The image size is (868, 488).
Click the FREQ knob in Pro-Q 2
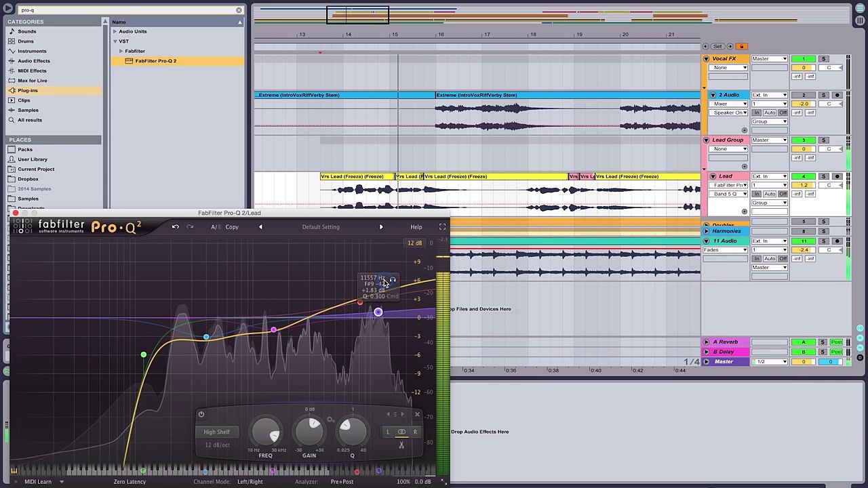[x=266, y=431]
